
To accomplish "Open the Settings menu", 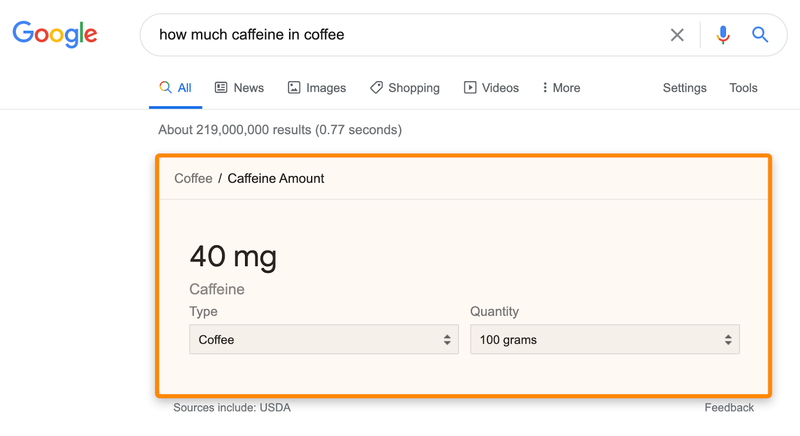I will tap(684, 88).
